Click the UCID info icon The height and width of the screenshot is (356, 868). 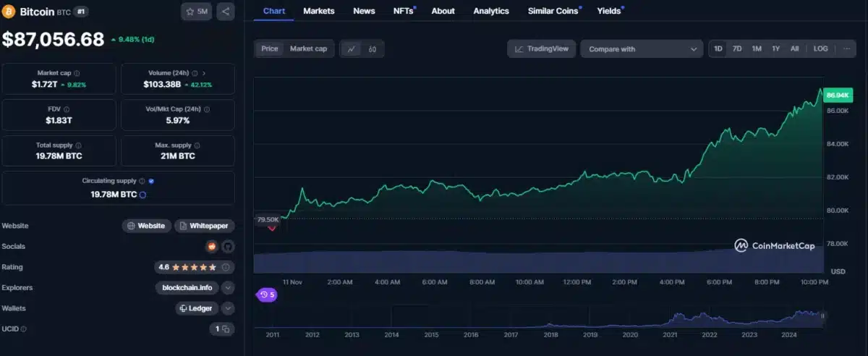[24, 329]
